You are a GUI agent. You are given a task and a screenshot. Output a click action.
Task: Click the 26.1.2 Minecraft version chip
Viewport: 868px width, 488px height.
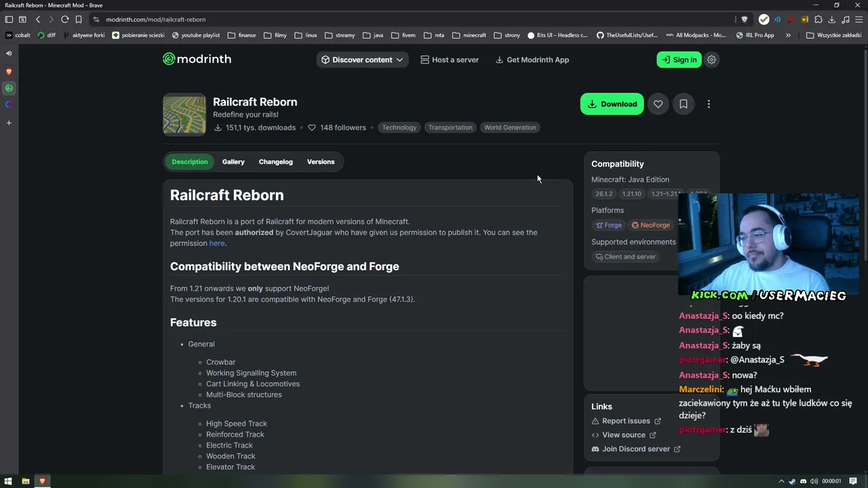click(604, 194)
